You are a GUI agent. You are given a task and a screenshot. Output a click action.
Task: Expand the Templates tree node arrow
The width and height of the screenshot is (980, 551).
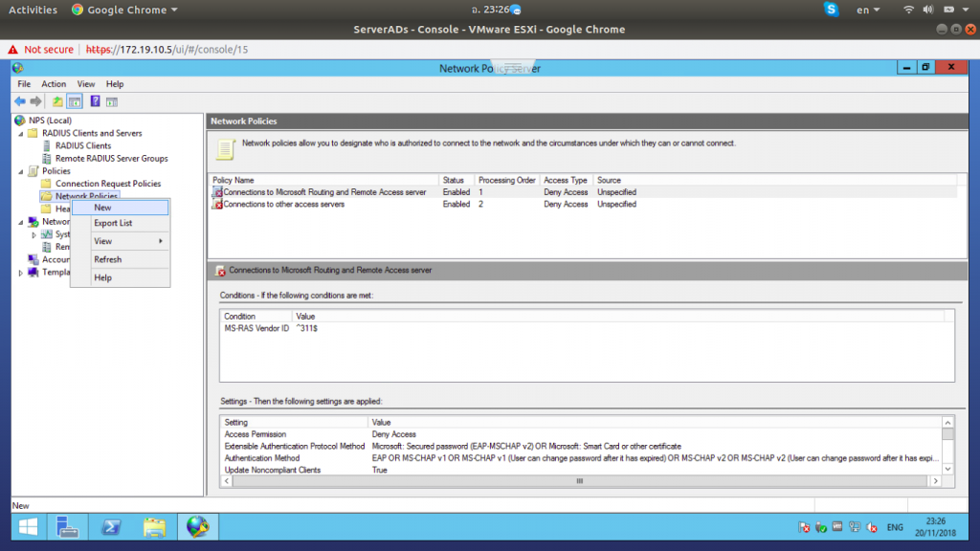21,273
